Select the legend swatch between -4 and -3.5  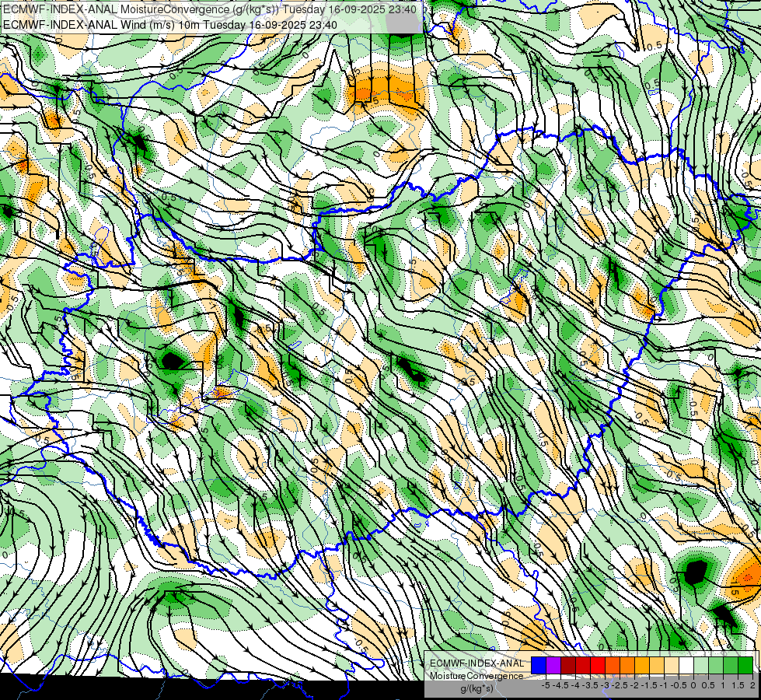[x=583, y=665]
